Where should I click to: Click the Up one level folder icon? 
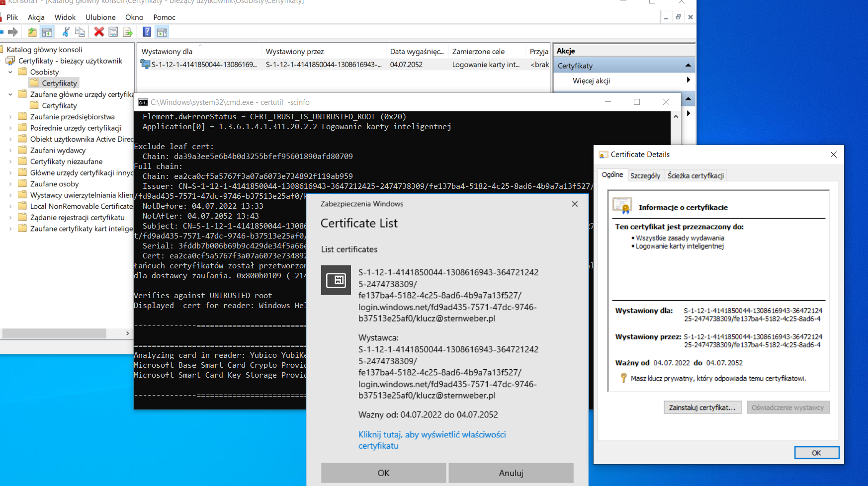coord(32,32)
